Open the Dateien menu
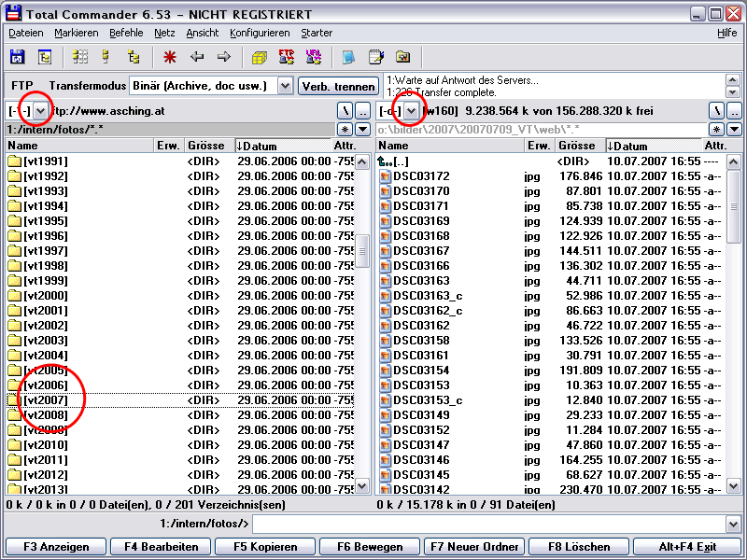 click(x=26, y=33)
